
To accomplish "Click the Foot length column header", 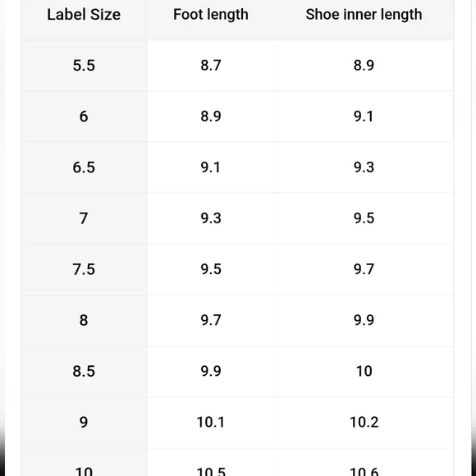I will [x=211, y=15].
